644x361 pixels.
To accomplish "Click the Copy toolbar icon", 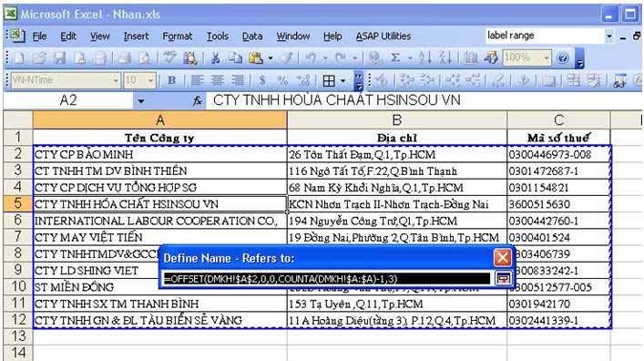I will click(x=235, y=58).
